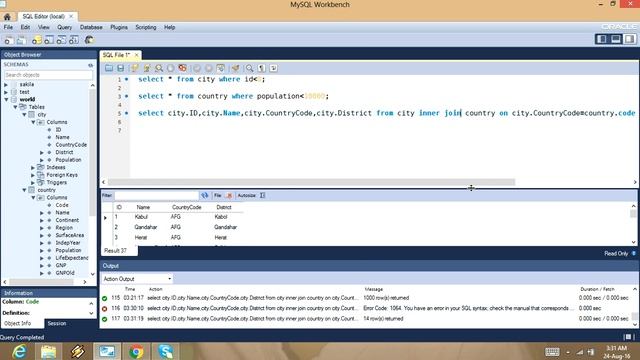This screenshot has height=360, width=640.
Task: Save the script with the floppy disk icon
Action: coord(120,68)
